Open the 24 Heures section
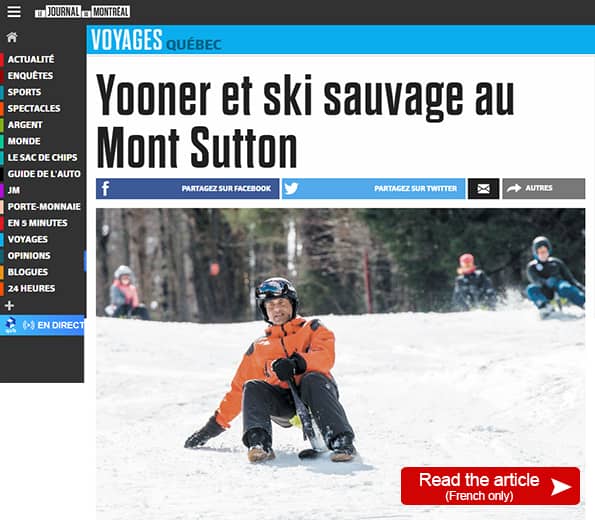595x520 pixels. [x=31, y=288]
